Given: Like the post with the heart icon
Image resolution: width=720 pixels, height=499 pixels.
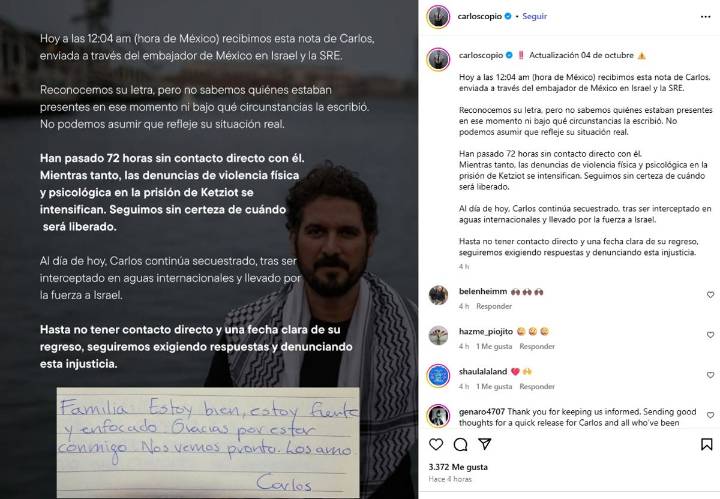Looking at the screenshot, I should pyautogui.click(x=436, y=444).
